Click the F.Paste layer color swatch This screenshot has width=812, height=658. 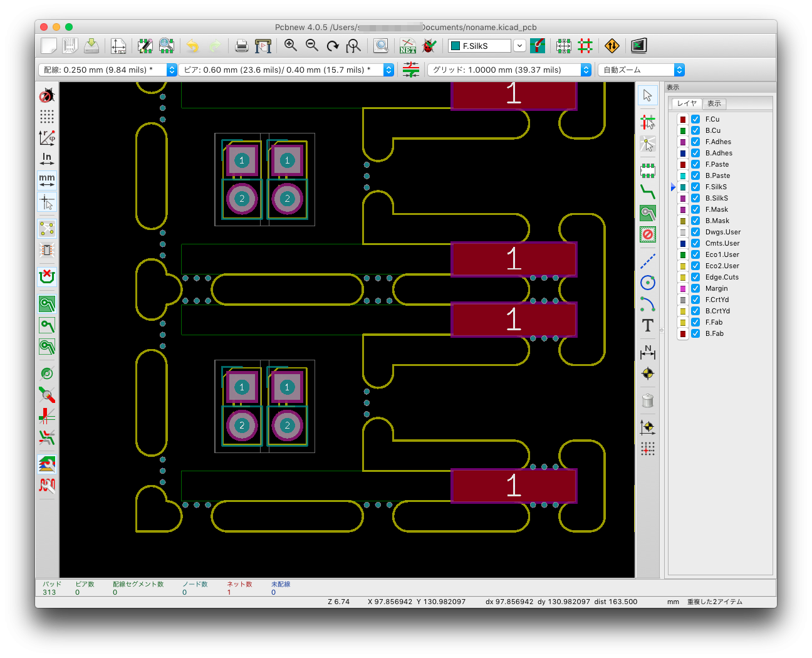coord(683,164)
